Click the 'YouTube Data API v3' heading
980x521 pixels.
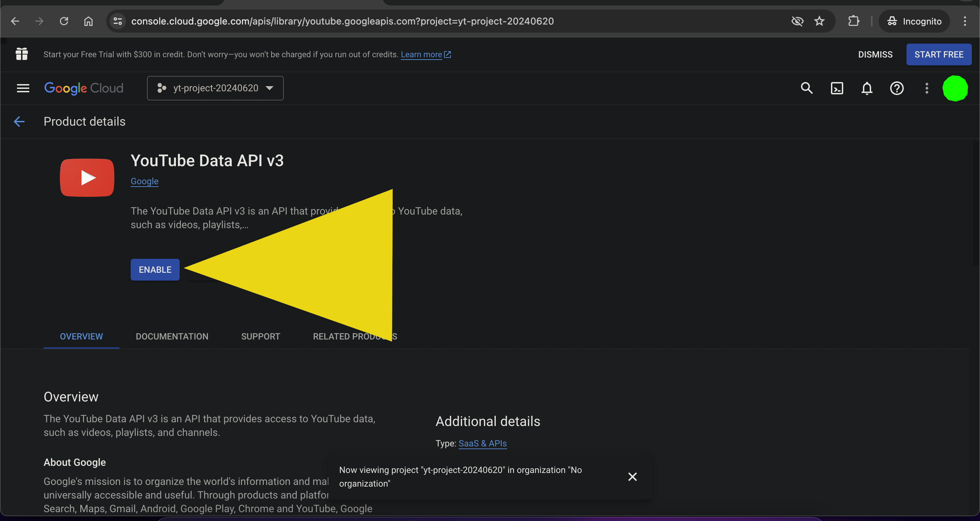coord(207,160)
